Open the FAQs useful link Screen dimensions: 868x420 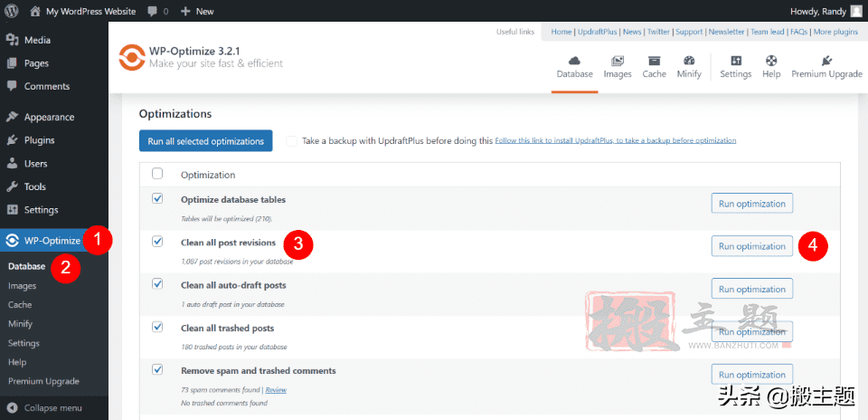tap(798, 33)
